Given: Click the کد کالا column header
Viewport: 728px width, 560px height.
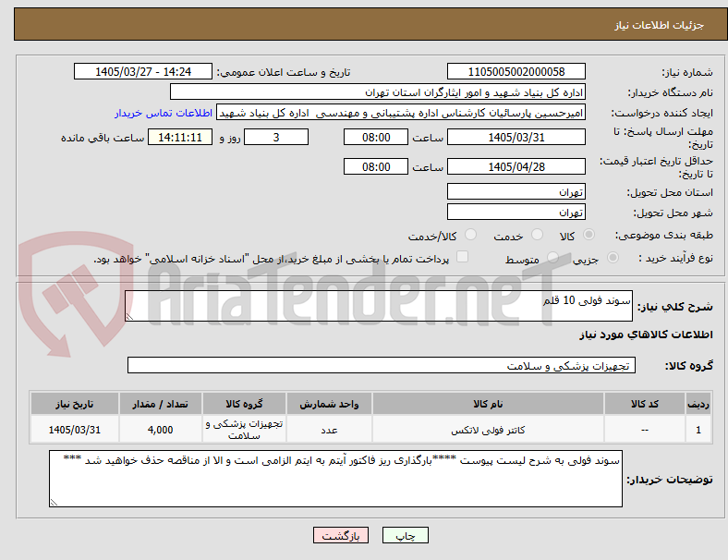Looking at the screenshot, I should tap(645, 404).
